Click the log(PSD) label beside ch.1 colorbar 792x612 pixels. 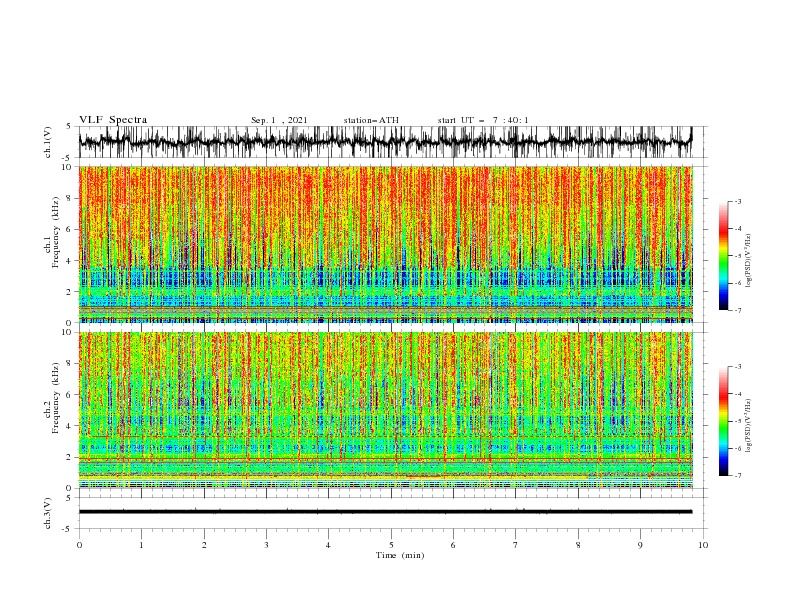[x=748, y=261]
